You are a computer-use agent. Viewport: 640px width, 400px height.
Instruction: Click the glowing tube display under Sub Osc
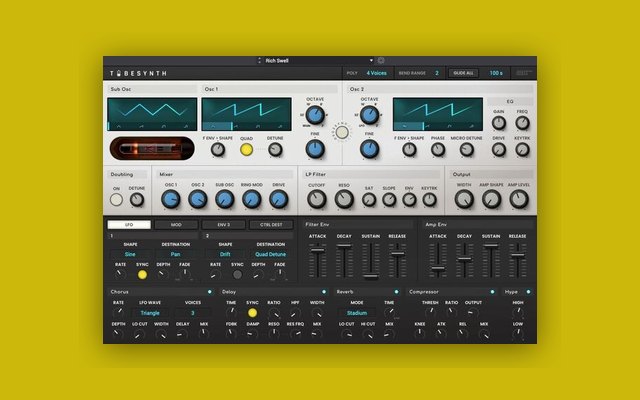pyautogui.click(x=152, y=148)
